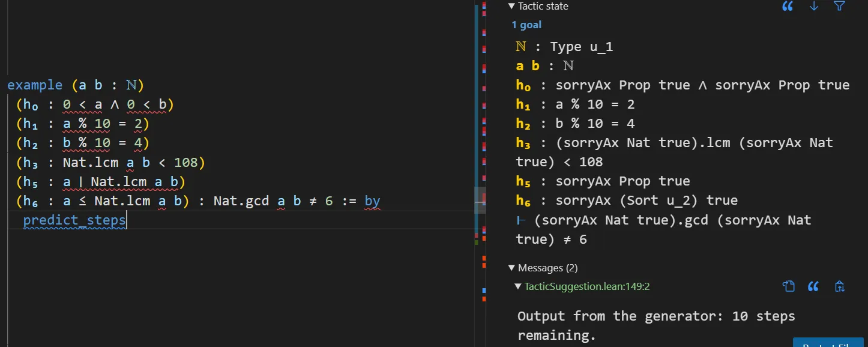Screen dimensions: 868x347
Task: Click the down arrow icon in Tactic state
Action: pos(814,6)
